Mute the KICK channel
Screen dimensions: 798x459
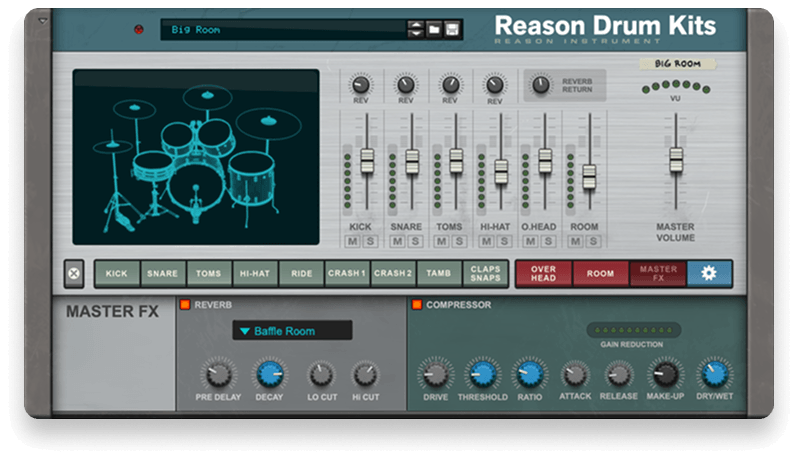click(x=352, y=242)
